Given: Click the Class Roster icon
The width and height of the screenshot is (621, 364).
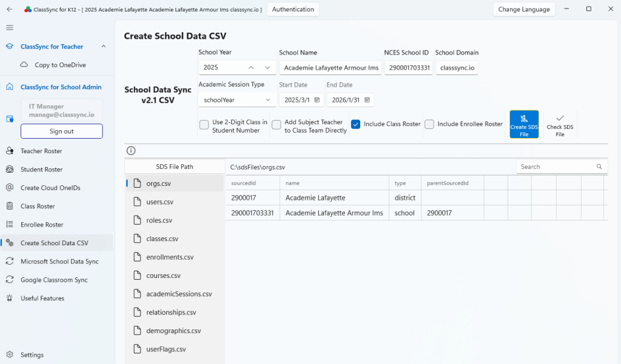Looking at the screenshot, I should [x=10, y=206].
